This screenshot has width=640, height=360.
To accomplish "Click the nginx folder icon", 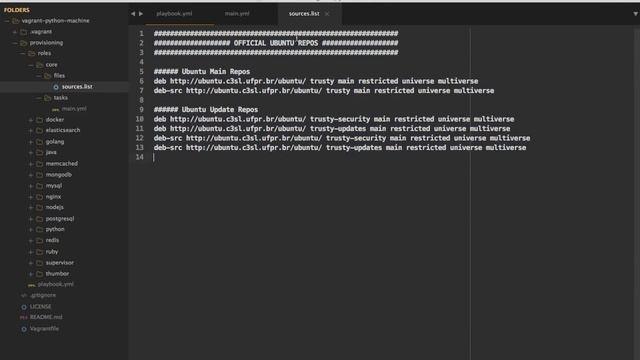I will 40,197.
